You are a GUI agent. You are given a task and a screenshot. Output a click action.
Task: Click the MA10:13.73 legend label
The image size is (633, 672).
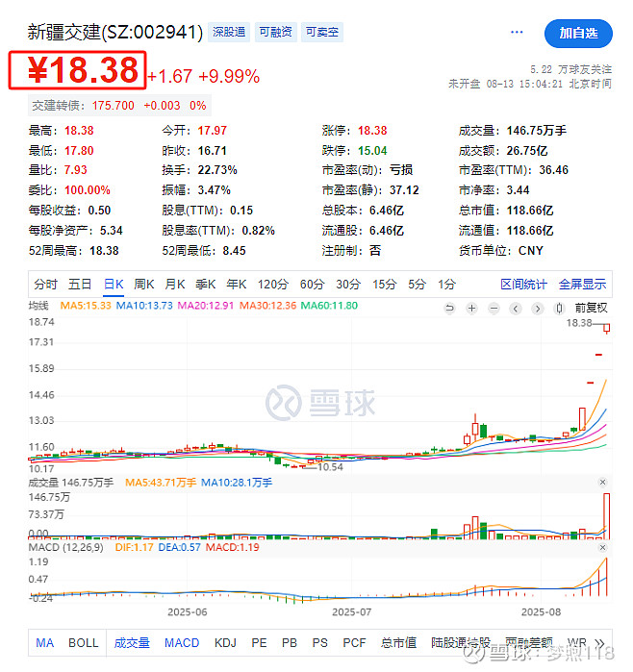click(x=144, y=306)
